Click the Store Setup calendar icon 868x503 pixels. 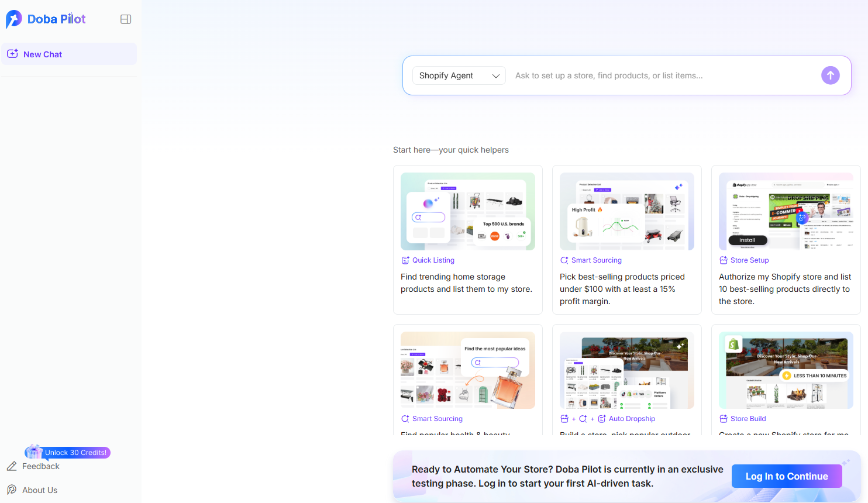[x=723, y=260]
